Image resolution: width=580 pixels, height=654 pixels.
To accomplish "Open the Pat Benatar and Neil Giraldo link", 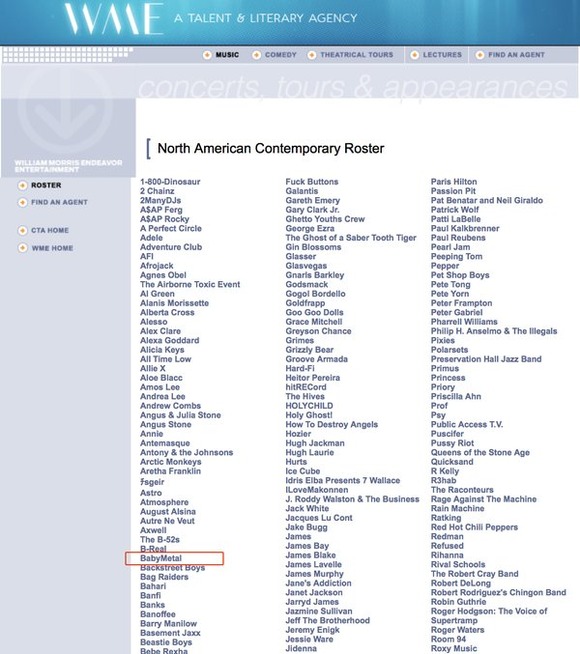I will coord(487,201).
